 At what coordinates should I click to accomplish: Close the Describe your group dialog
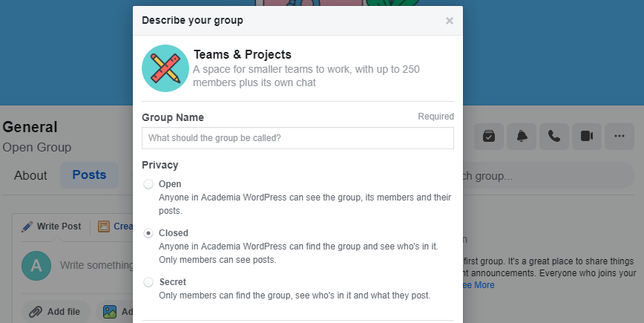pos(450,21)
